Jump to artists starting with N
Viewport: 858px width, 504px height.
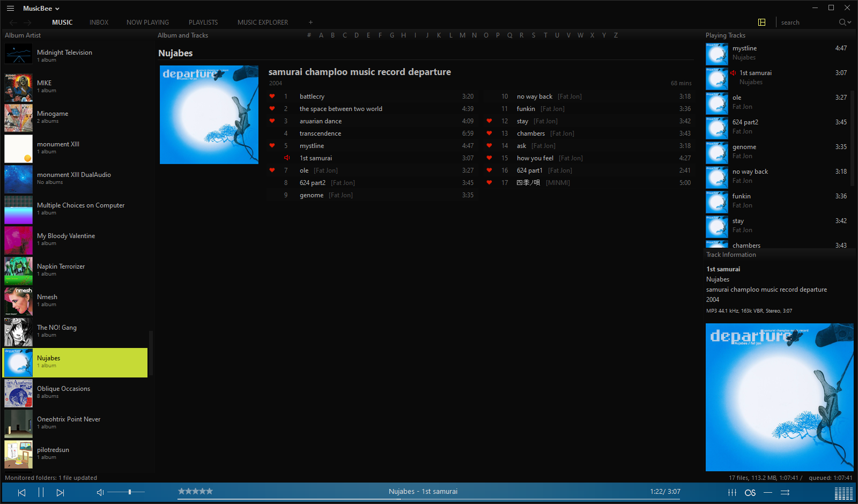coord(474,35)
